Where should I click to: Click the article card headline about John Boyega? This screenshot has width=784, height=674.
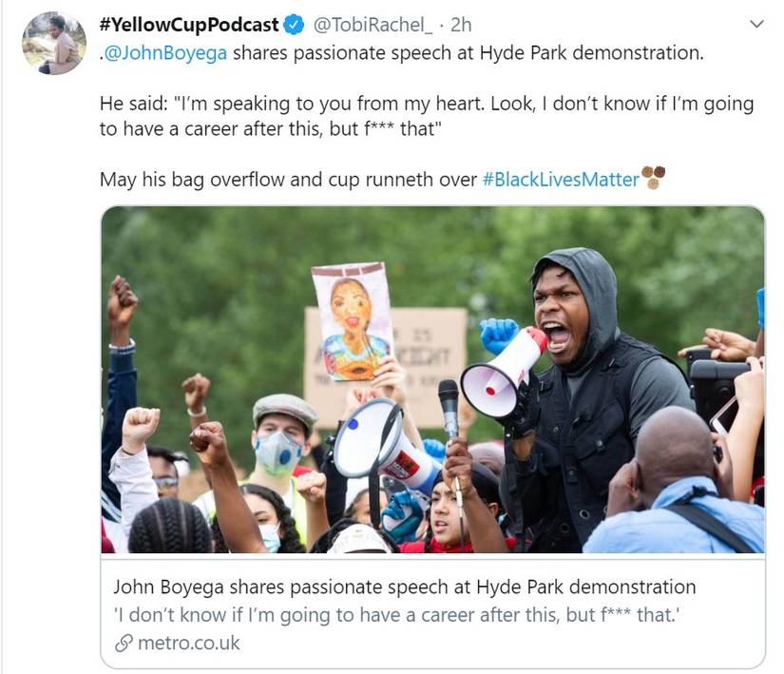(404, 587)
